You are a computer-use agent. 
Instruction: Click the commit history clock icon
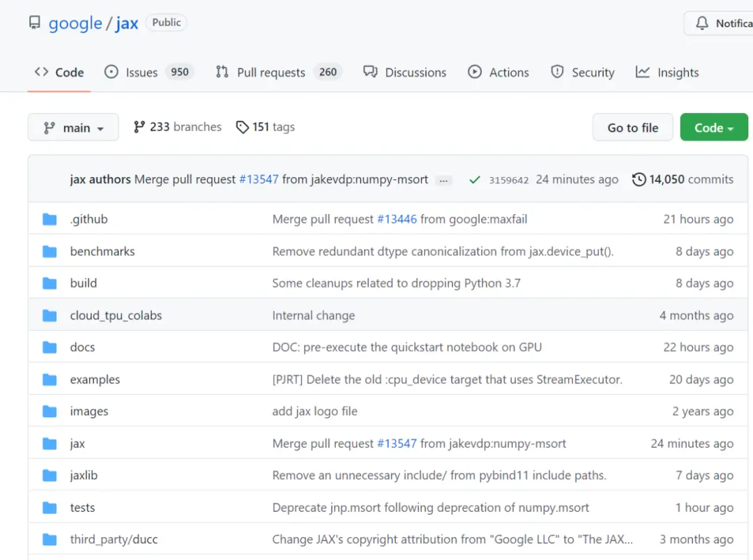pyautogui.click(x=639, y=180)
